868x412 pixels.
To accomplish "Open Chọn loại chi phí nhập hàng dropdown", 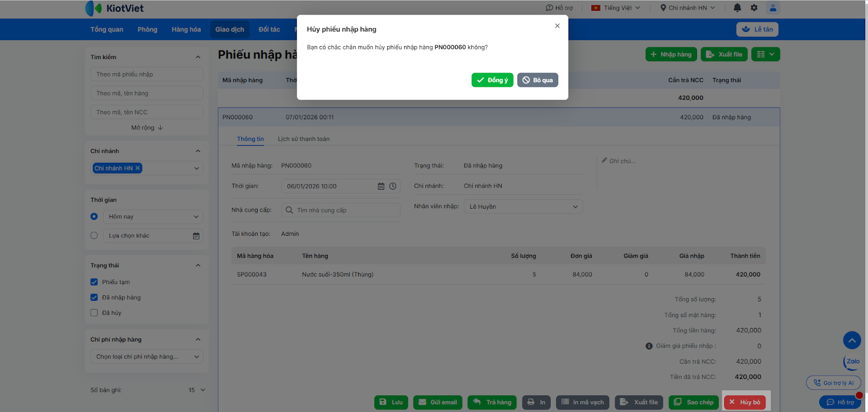I will click(x=147, y=357).
